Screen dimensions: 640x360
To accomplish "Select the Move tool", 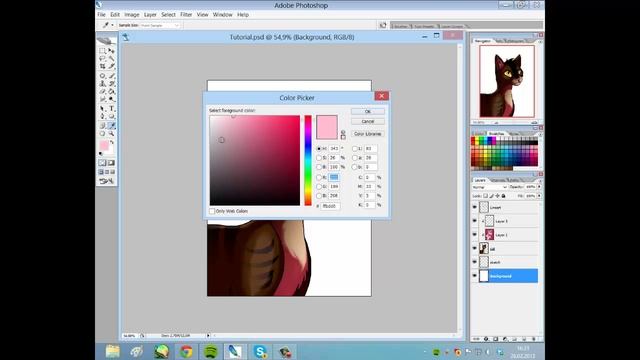I will (x=111, y=51).
